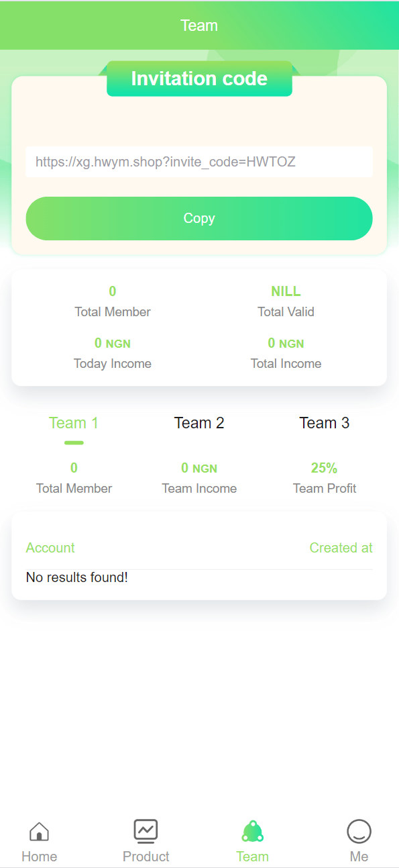Focus the invite link input field
The height and width of the screenshot is (868, 399).
tap(199, 162)
